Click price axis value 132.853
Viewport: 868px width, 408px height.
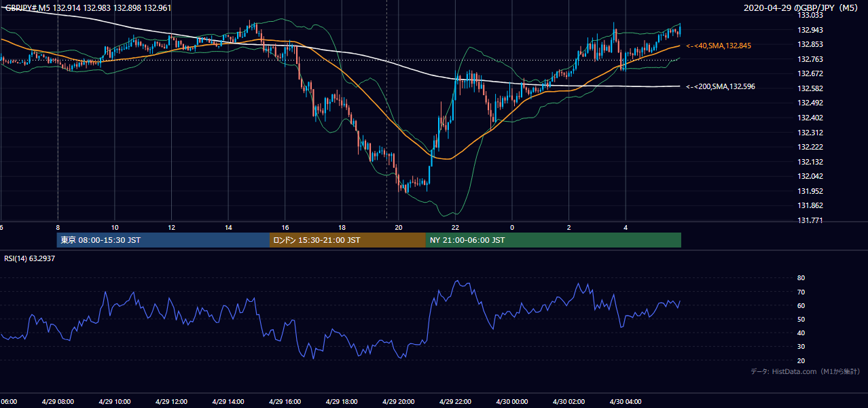click(810, 44)
